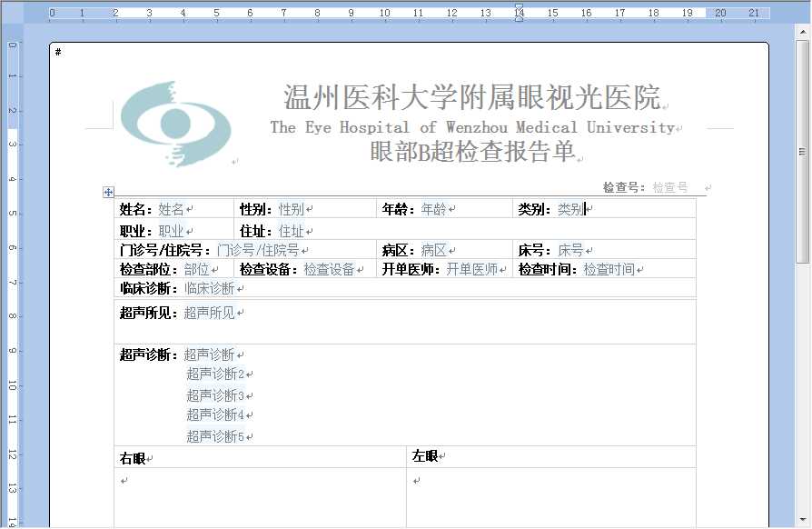Click the 眼部B超检查报告单 heading
The height and width of the screenshot is (529, 812).
(472, 151)
